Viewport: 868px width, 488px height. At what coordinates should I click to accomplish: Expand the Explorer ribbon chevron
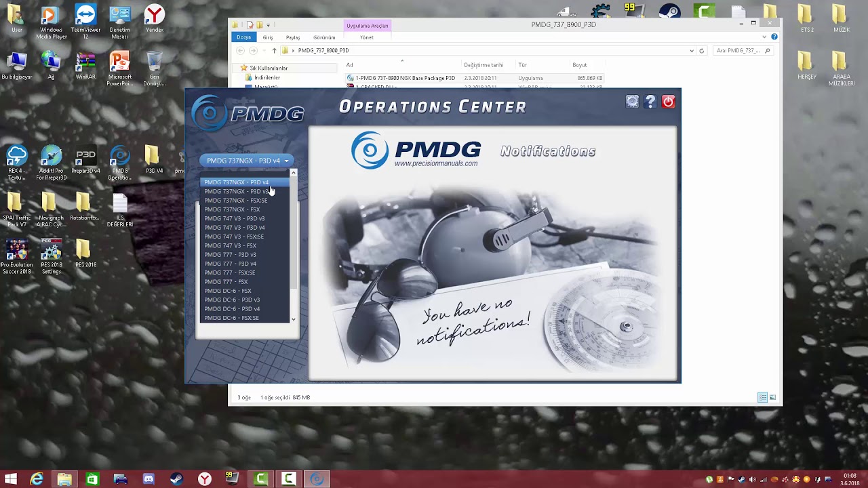pyautogui.click(x=765, y=37)
